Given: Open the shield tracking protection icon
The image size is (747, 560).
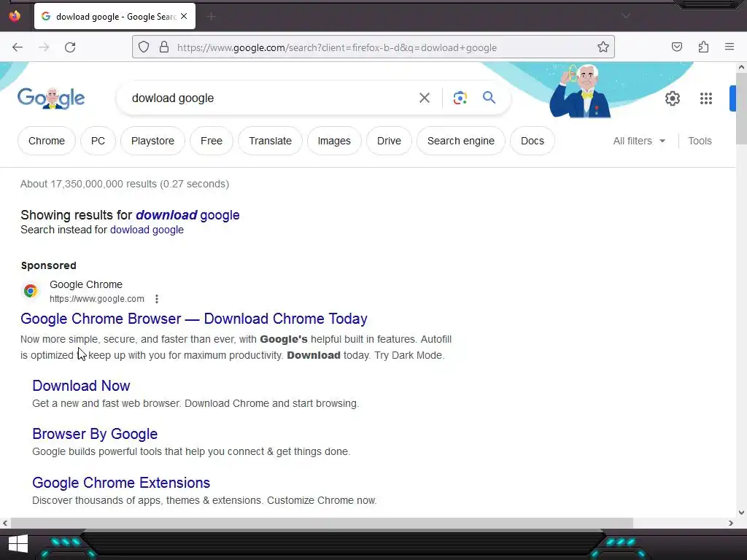Looking at the screenshot, I should (144, 47).
